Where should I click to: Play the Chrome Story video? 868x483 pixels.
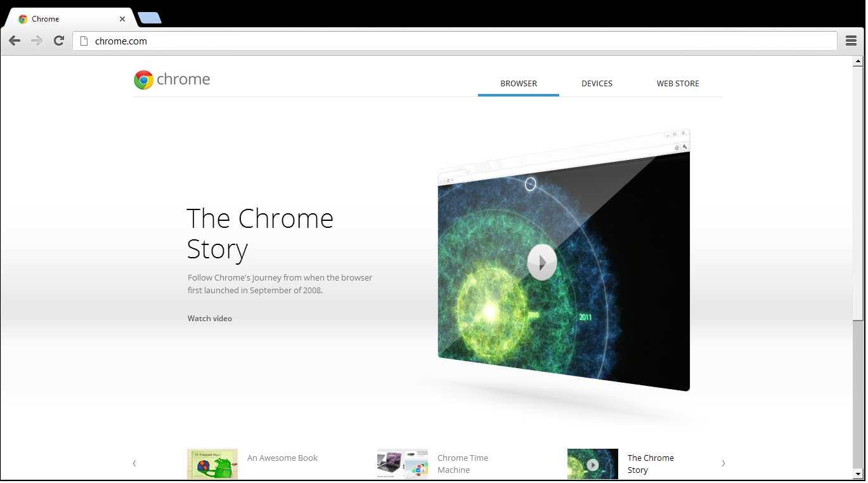(x=542, y=262)
